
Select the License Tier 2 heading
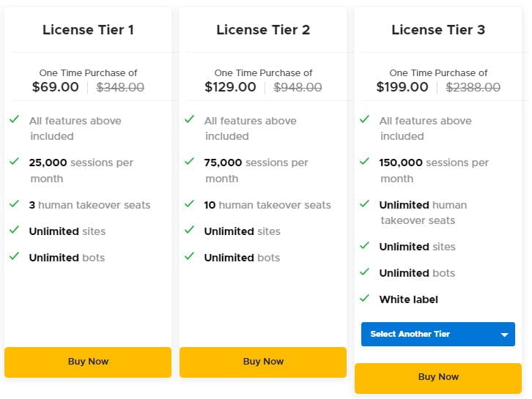(263, 30)
